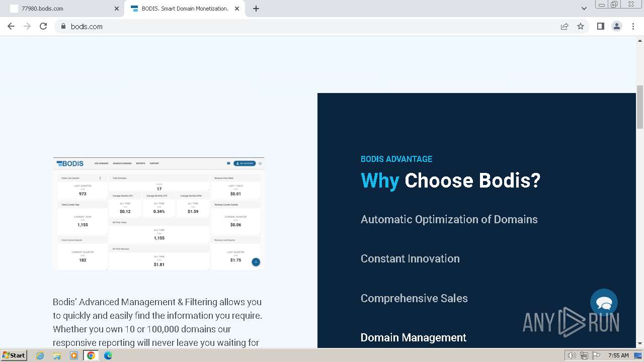The image size is (644, 362).
Task: Open File Explorer from taskbar
Action: (57, 355)
